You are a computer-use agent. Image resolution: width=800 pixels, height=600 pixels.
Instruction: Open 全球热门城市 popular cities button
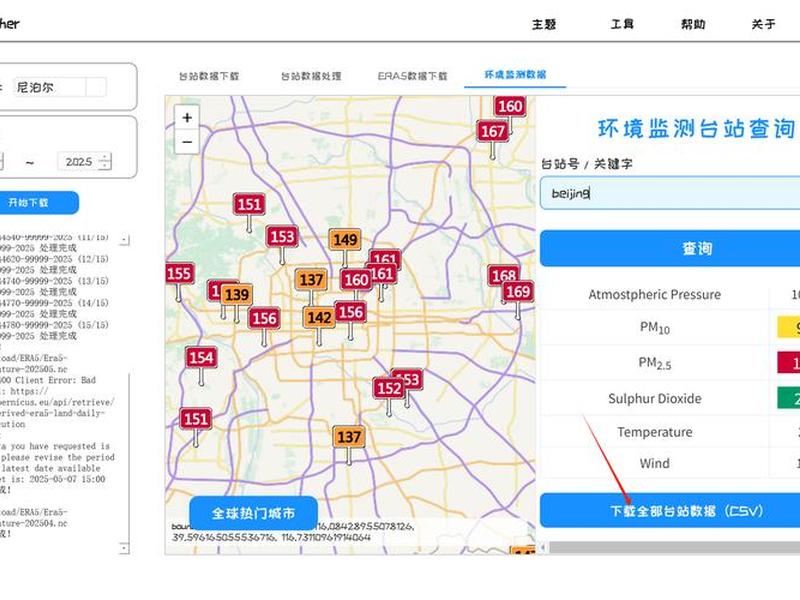[x=254, y=513]
